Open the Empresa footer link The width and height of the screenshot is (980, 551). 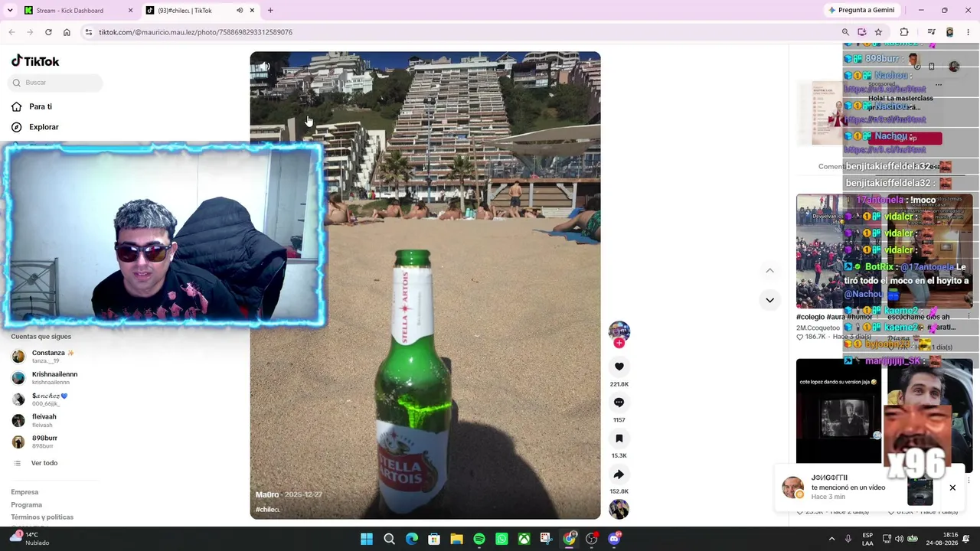(x=24, y=492)
